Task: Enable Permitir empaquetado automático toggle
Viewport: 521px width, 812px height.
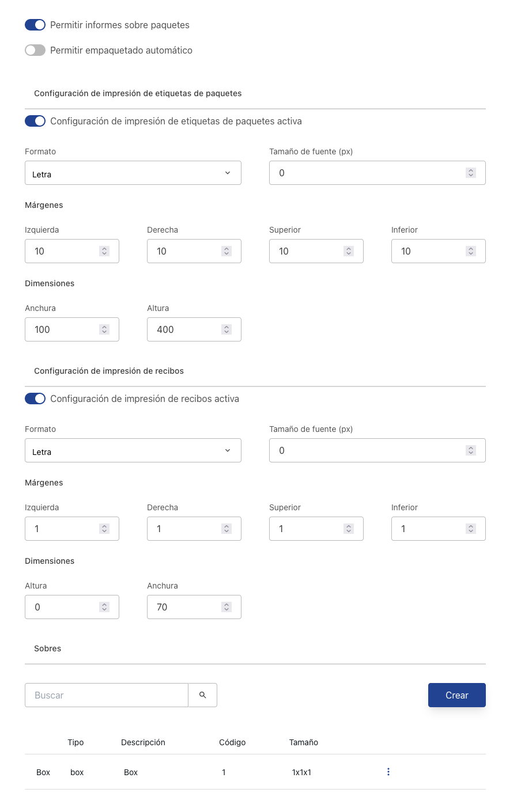Action: point(35,50)
